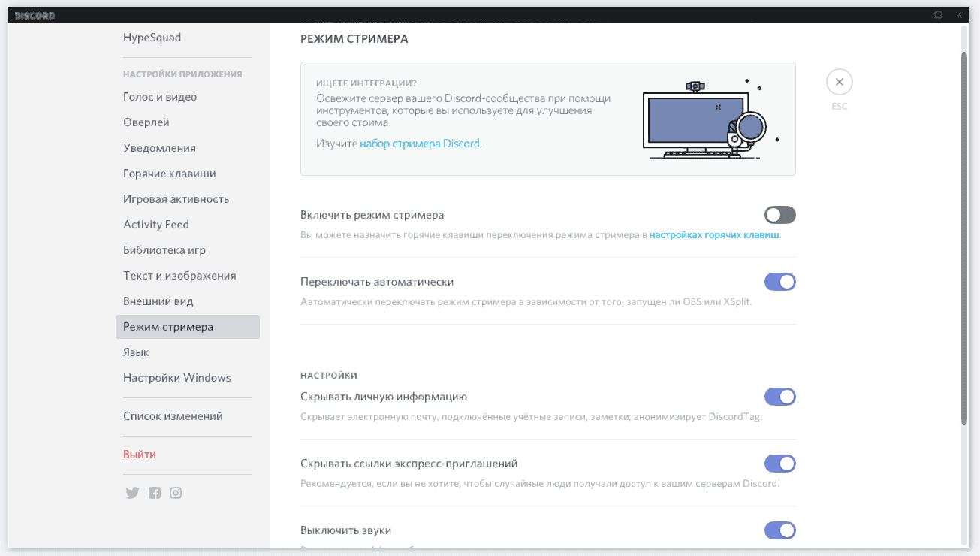
Task: Follow the "настройках горячих клавиш" link
Action: 715,235
